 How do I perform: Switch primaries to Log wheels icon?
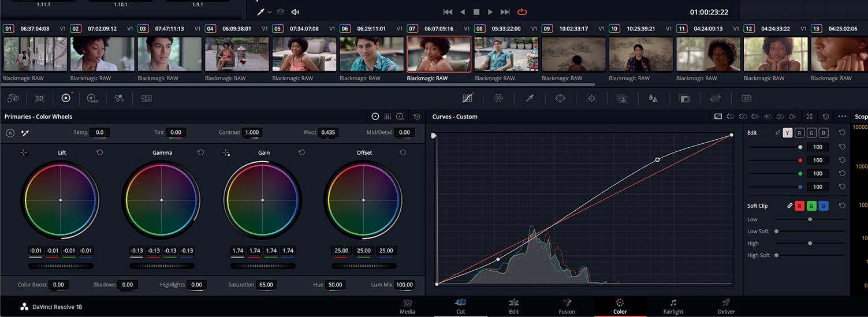pyautogui.click(x=400, y=117)
